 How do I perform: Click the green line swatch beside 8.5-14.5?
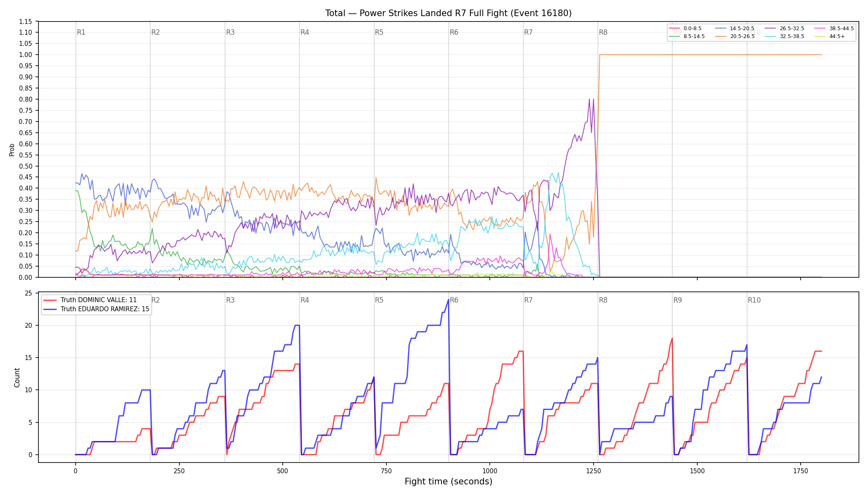tap(674, 36)
